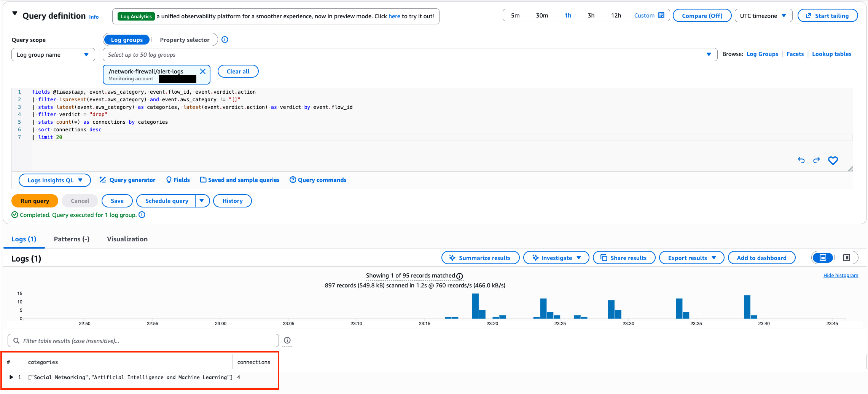This screenshot has height=394, width=868.
Task: Open the Log group name dropdown
Action: pos(53,54)
